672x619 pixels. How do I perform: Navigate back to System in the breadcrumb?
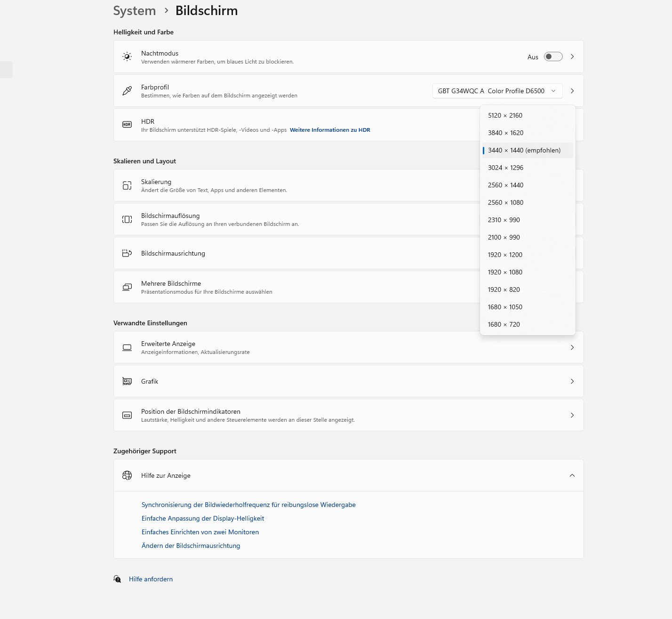coord(135,11)
